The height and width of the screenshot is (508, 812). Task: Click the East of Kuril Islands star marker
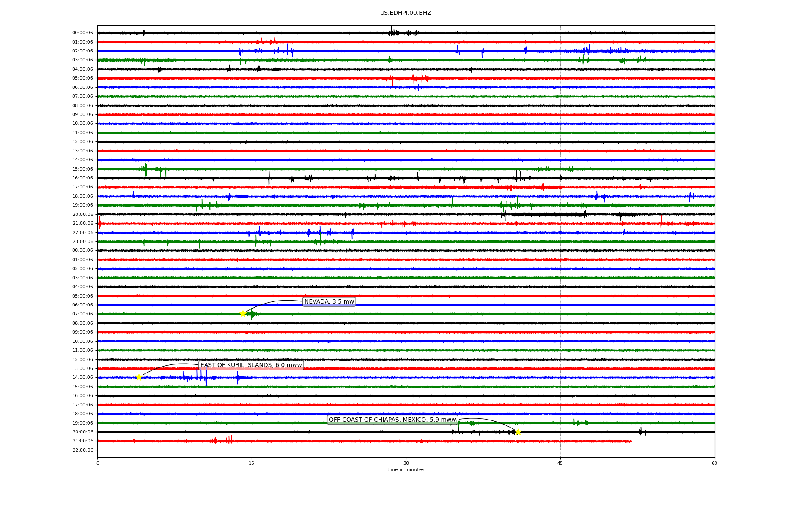[139, 377]
